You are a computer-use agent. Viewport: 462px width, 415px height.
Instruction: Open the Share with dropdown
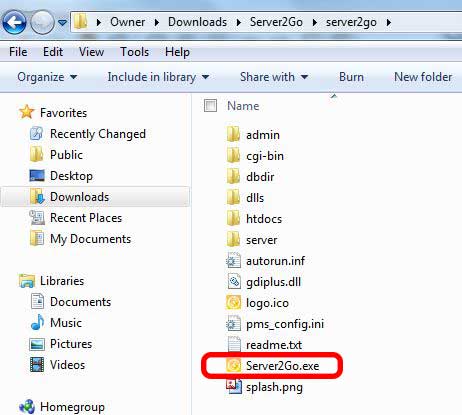point(274,77)
